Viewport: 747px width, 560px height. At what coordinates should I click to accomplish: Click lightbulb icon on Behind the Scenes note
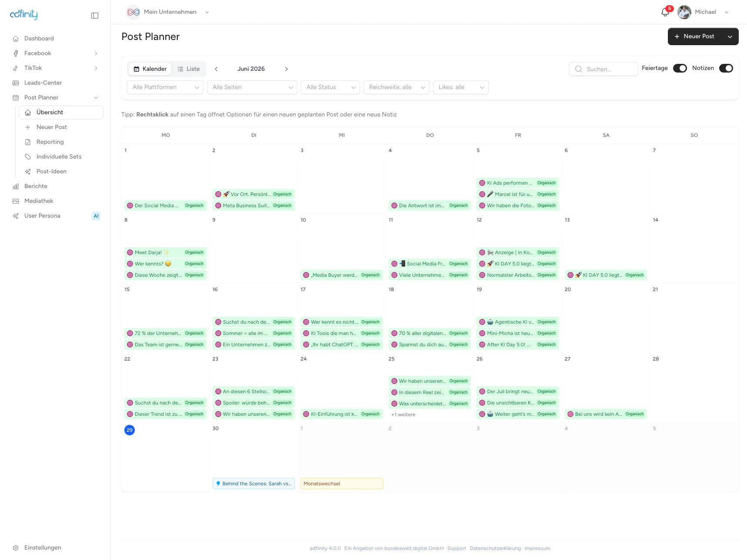click(218, 484)
